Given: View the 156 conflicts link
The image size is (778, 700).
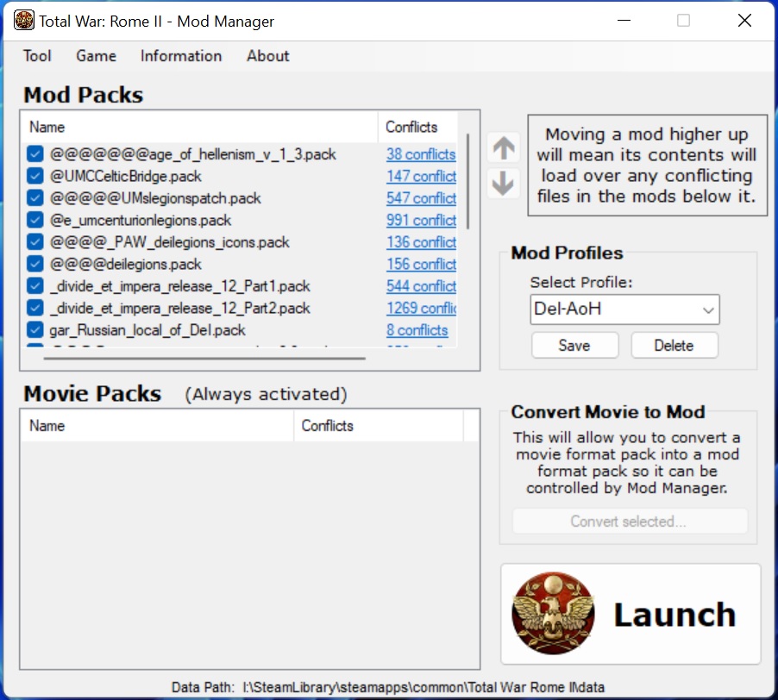Looking at the screenshot, I should 421,265.
